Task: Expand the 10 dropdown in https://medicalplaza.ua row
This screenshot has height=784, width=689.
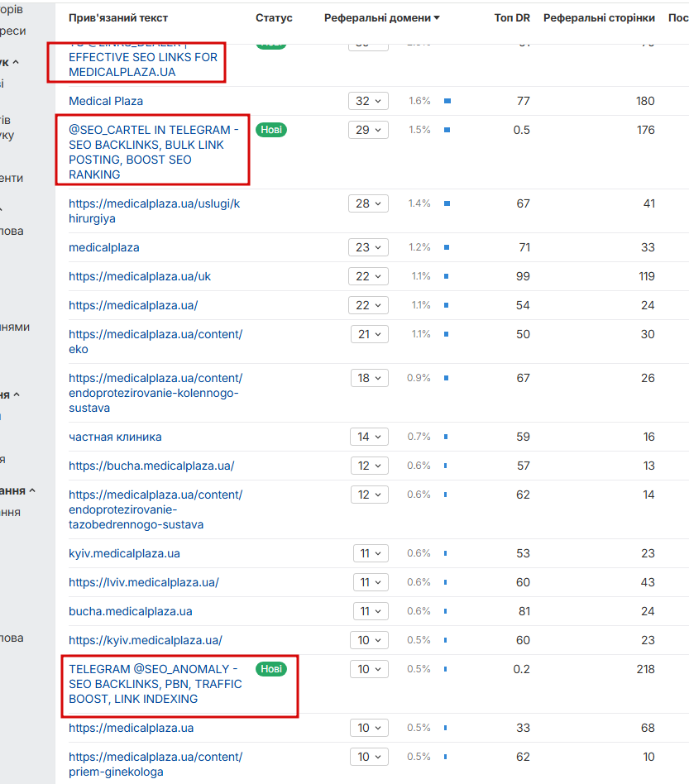Action: [x=369, y=728]
